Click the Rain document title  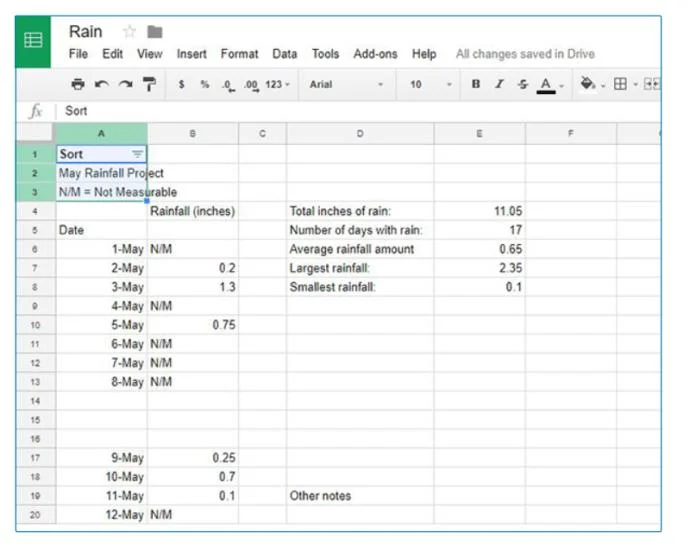[x=86, y=32]
